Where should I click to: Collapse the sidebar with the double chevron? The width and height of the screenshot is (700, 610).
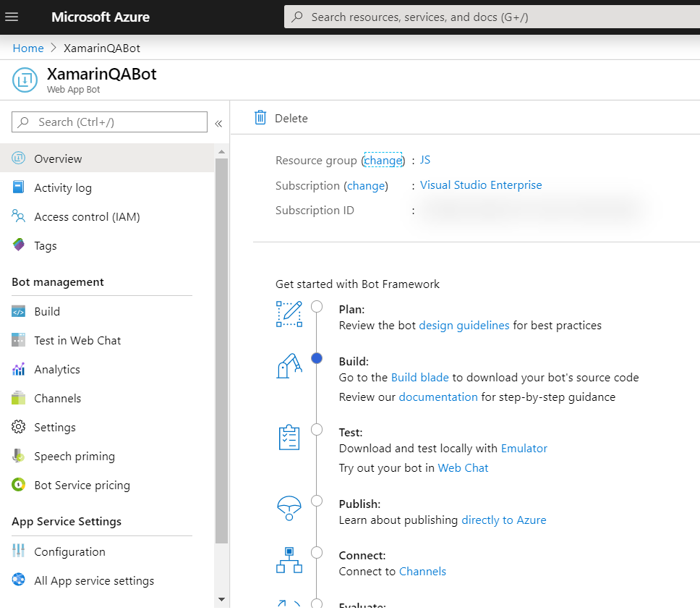218,124
